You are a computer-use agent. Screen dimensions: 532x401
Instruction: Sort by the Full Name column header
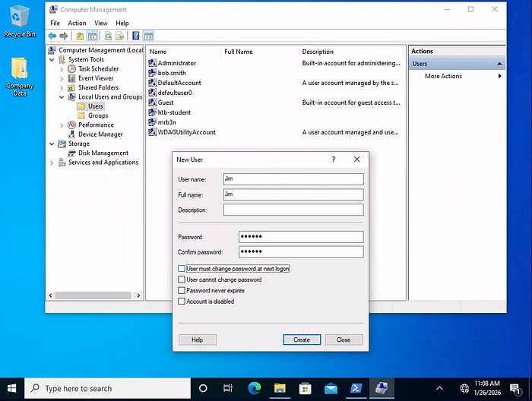(260, 52)
